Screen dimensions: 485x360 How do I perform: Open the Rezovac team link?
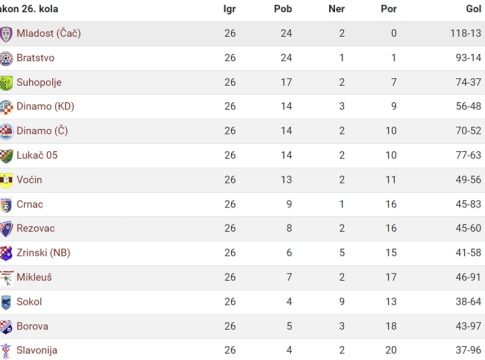pyautogui.click(x=36, y=228)
